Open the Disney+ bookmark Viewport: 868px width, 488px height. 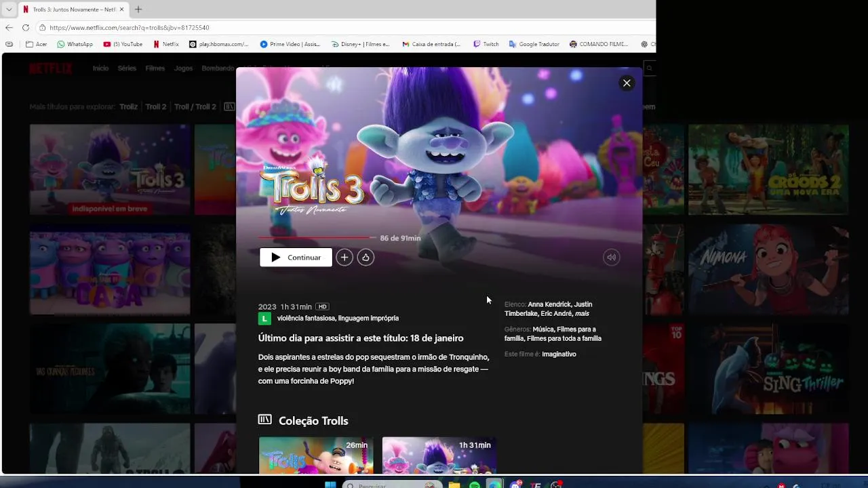coord(361,44)
